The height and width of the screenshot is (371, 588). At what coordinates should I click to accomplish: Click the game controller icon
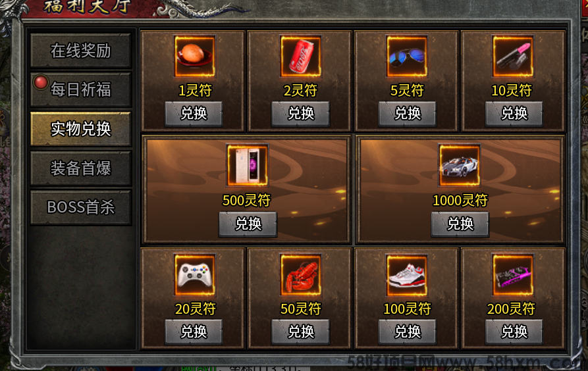(194, 275)
